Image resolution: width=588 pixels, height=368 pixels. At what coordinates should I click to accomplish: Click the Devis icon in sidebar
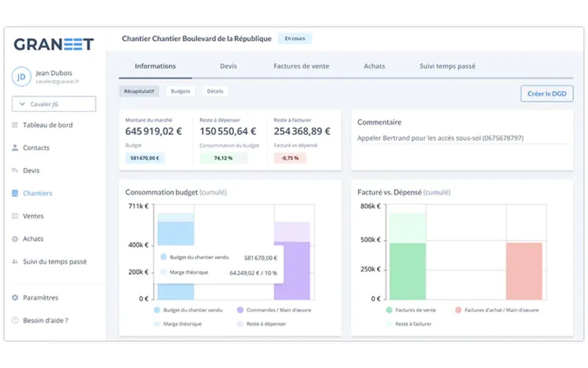(15, 170)
